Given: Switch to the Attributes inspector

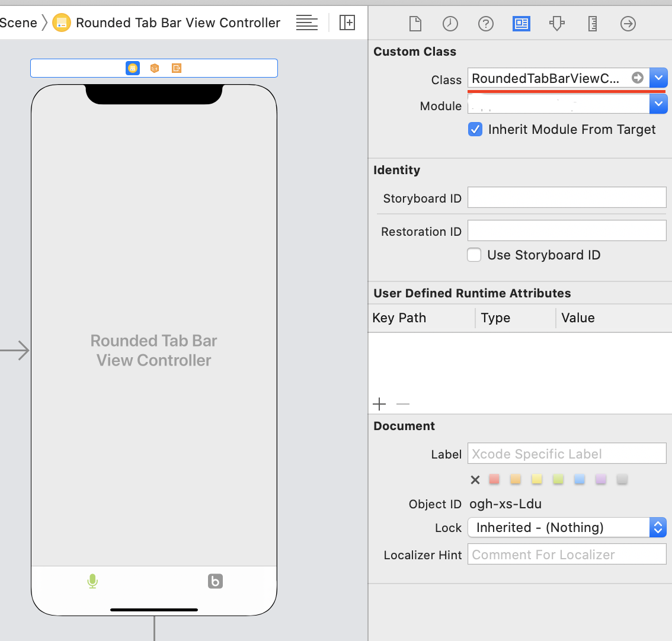Looking at the screenshot, I should (x=557, y=24).
